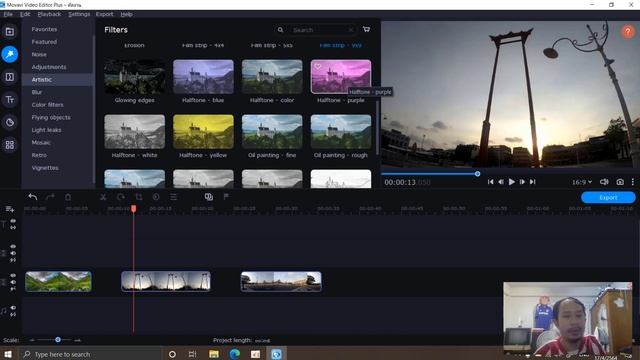Select the Halftone - yellow filter thumbnail

click(x=203, y=131)
